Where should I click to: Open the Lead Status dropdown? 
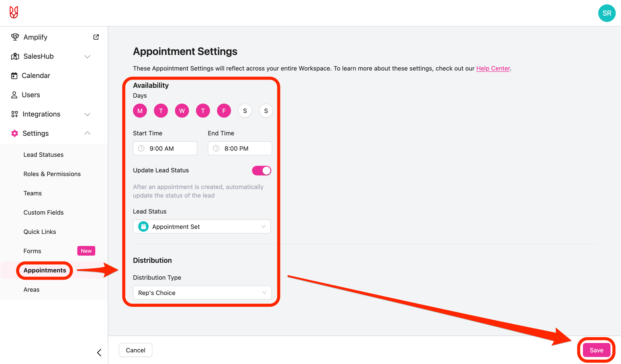(x=202, y=226)
